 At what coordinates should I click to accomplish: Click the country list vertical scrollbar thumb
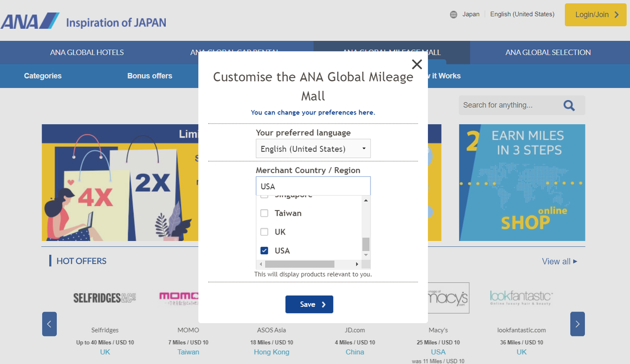[366, 244]
